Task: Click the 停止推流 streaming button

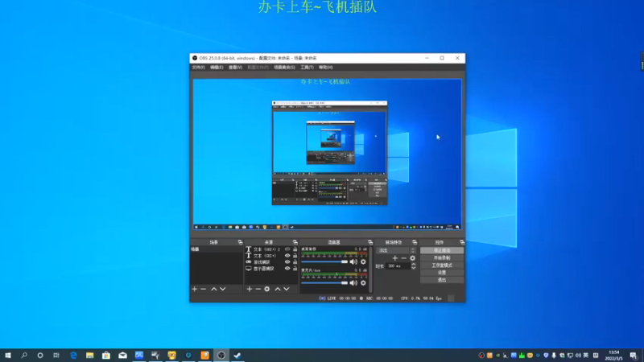Action: (x=442, y=250)
